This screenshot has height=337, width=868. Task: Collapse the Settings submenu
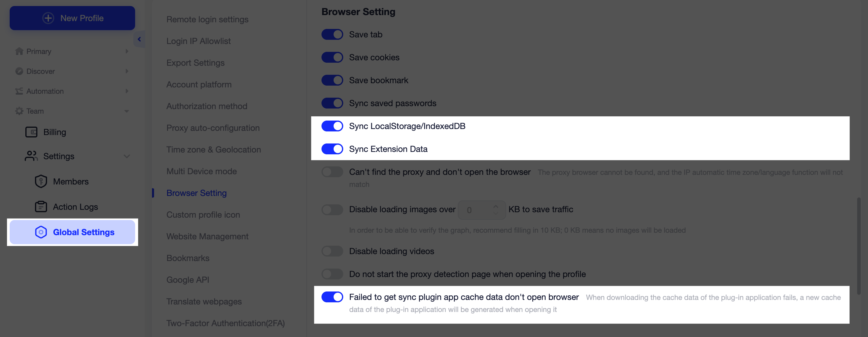pos(127,156)
